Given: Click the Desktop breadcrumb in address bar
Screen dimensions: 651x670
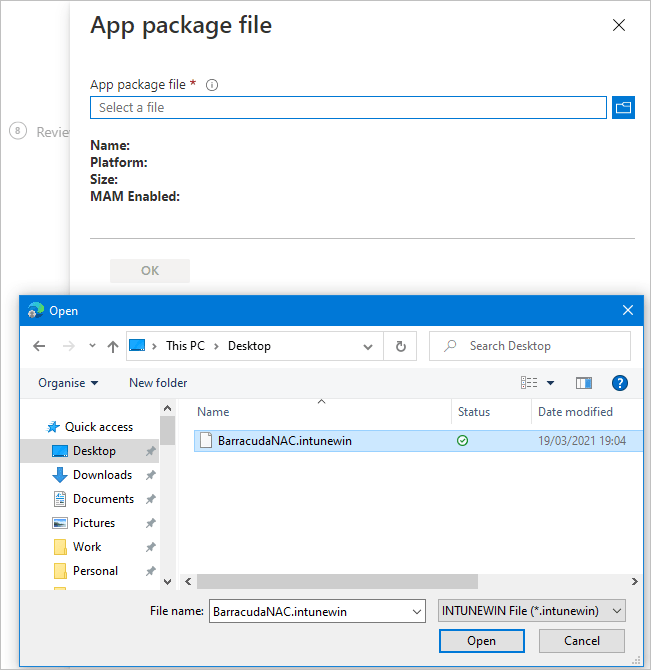Looking at the screenshot, I should [x=249, y=346].
